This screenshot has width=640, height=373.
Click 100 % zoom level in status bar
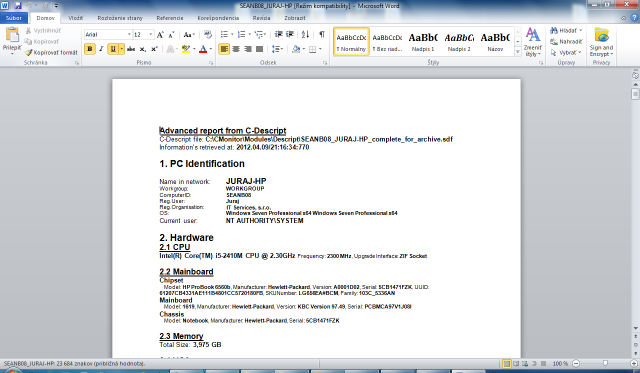[x=560, y=363]
